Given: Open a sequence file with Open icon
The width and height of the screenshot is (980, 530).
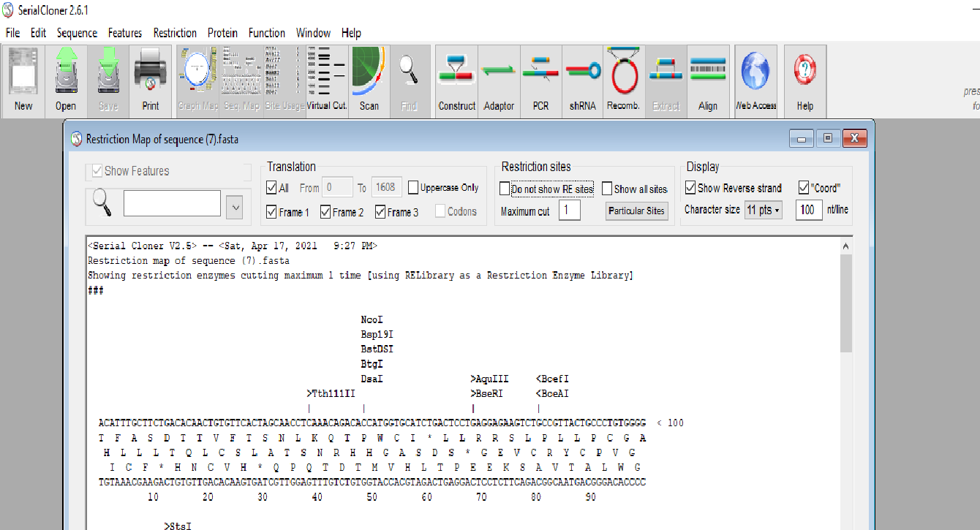Looking at the screenshot, I should tap(66, 80).
